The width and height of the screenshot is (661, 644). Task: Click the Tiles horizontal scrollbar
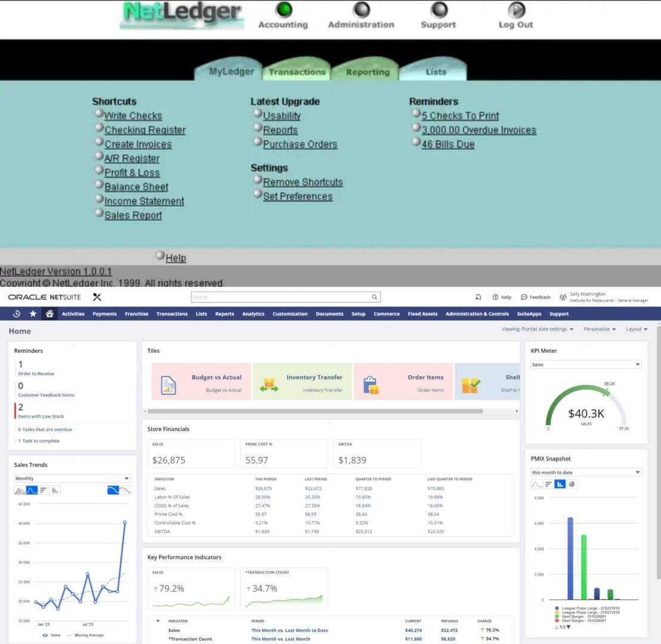coord(315,411)
